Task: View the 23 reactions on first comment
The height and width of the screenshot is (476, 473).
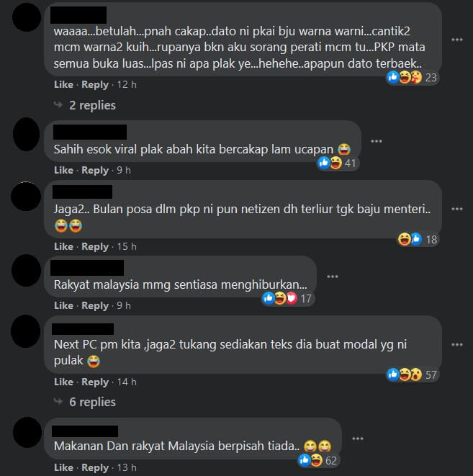Action: click(x=413, y=77)
